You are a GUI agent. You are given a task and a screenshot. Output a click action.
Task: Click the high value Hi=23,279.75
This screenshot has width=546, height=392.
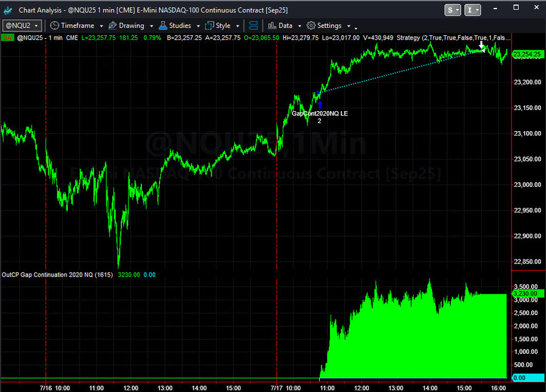300,38
